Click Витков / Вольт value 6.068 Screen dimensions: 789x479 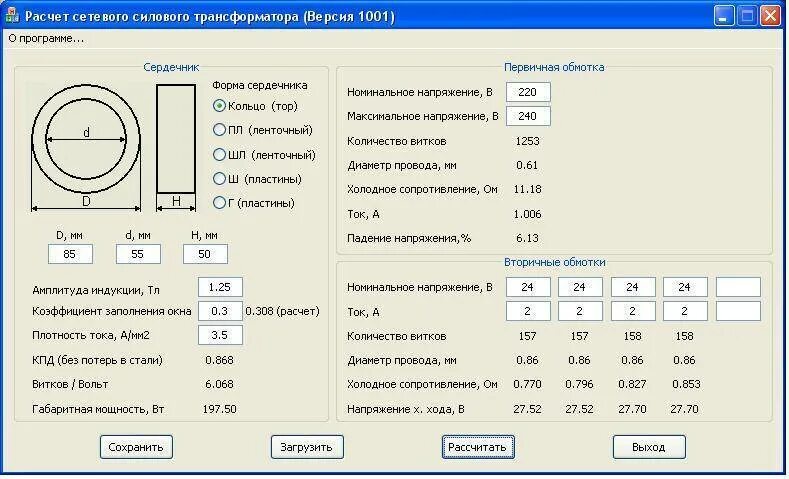coord(219,384)
